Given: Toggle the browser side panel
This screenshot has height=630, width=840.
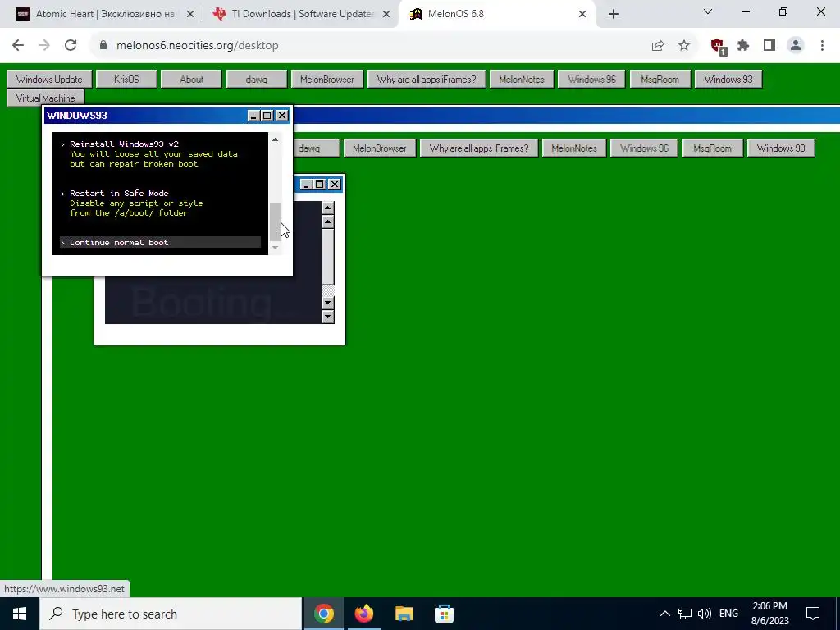Looking at the screenshot, I should coord(769,46).
